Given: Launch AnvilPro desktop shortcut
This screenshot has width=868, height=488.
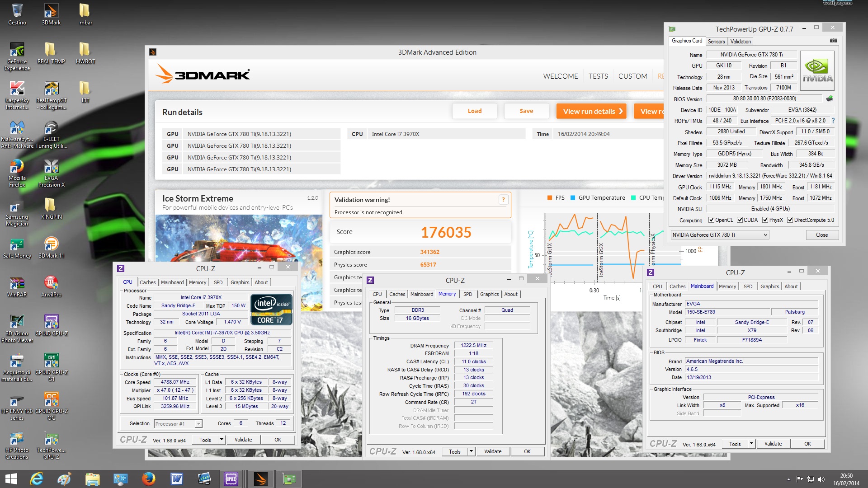Looking at the screenshot, I should (51, 286).
